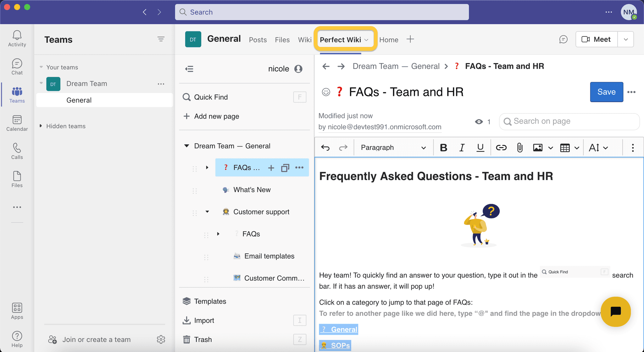Expand the FAQs item in the page tree

click(218, 234)
